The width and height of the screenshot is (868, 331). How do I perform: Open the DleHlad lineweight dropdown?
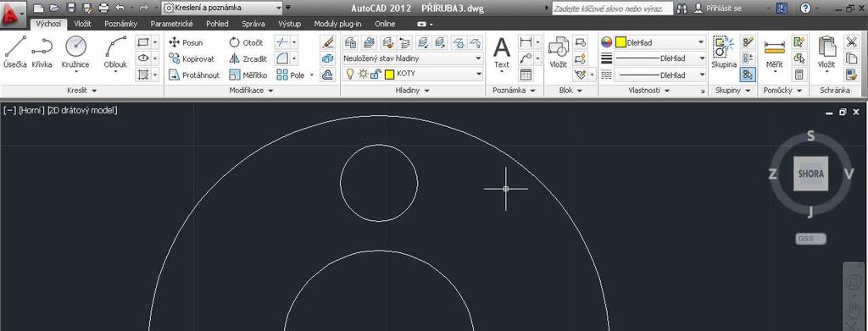[659, 58]
